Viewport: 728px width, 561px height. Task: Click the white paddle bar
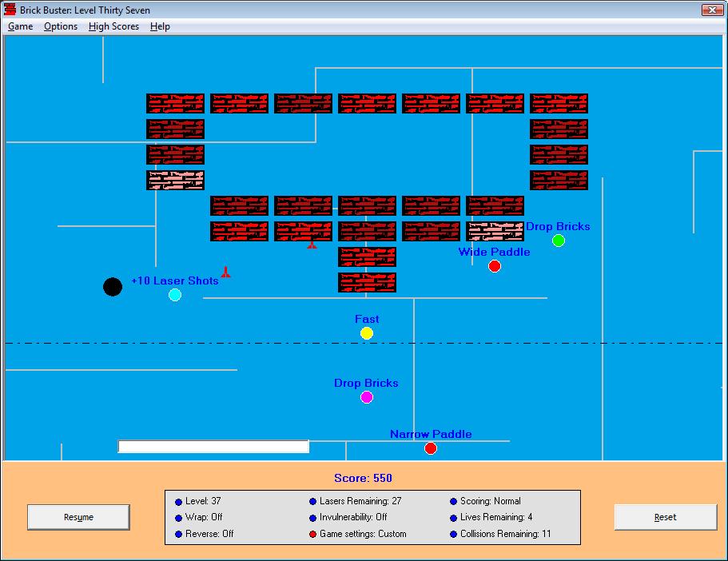(213, 447)
